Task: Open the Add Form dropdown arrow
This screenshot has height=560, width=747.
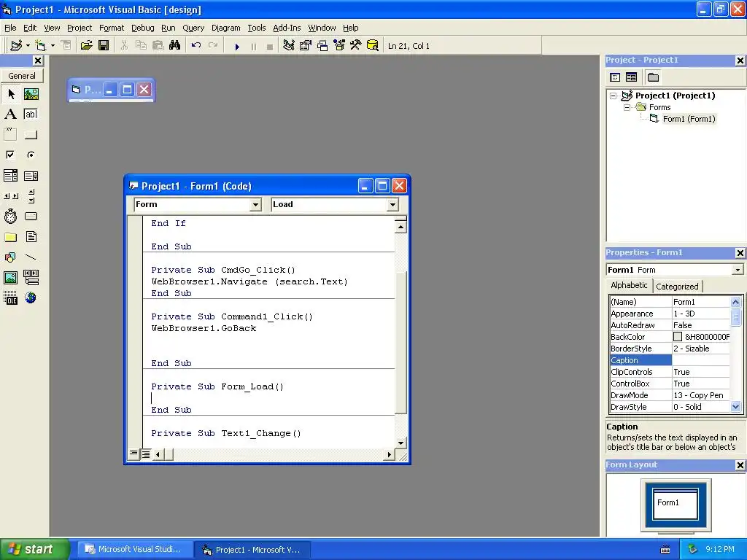Action: (x=53, y=46)
